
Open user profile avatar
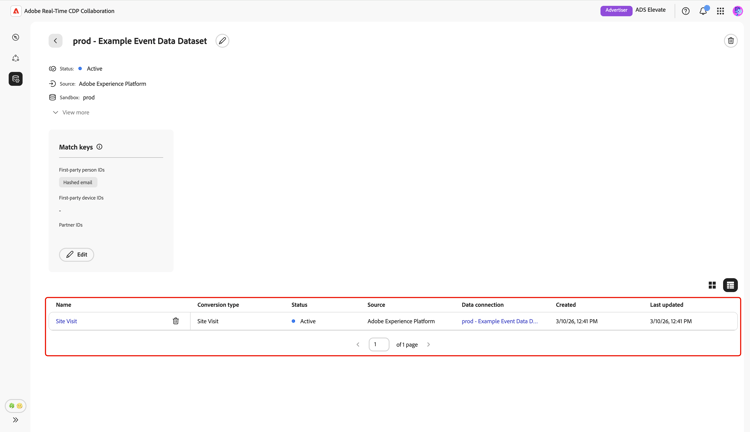pos(738,11)
